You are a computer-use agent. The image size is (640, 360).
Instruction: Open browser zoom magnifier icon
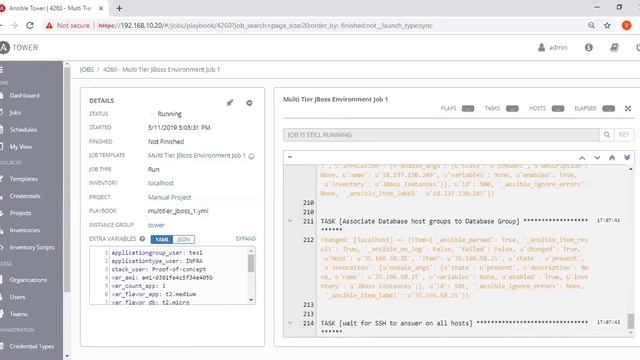point(591,25)
